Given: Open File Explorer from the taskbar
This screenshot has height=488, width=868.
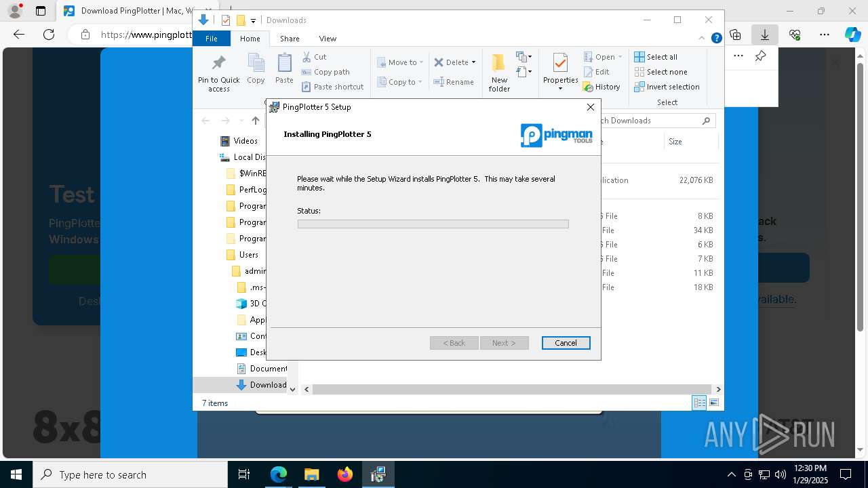Looking at the screenshot, I should [x=311, y=474].
